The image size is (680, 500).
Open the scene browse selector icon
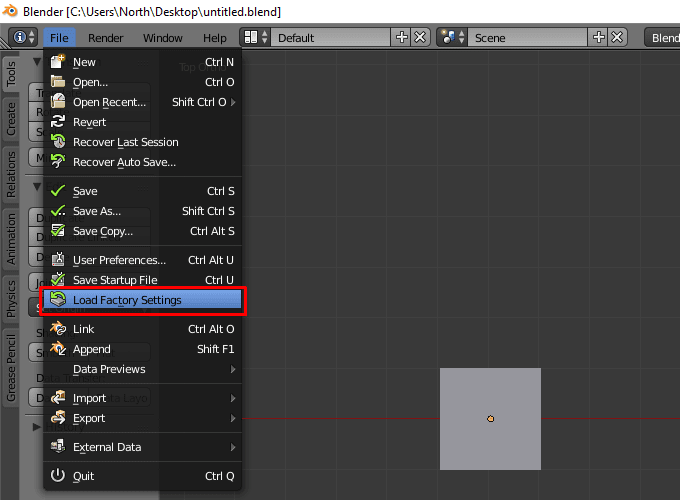(x=453, y=37)
